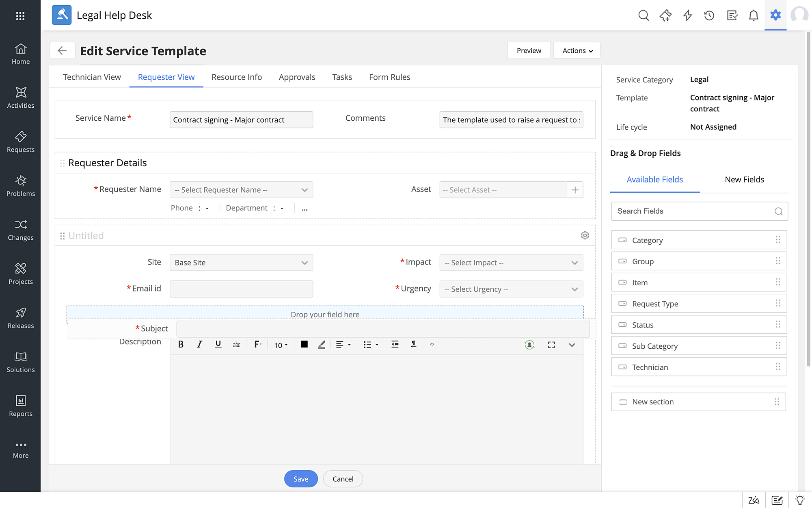This screenshot has width=812, height=508.
Task: Switch to the Technician View tab
Action: (x=92, y=77)
